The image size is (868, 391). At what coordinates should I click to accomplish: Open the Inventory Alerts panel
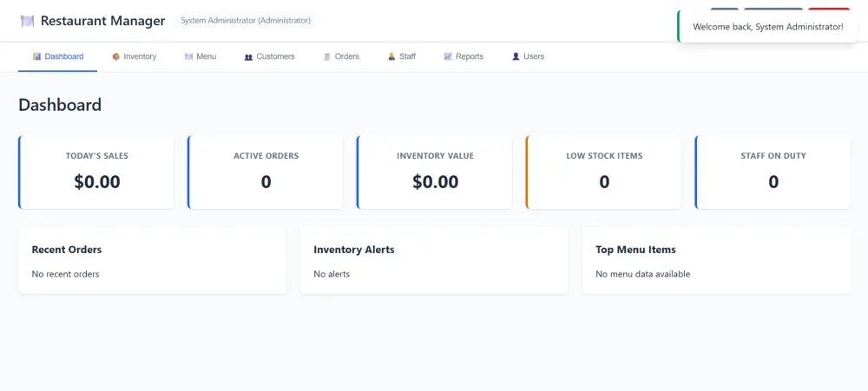coord(434,261)
